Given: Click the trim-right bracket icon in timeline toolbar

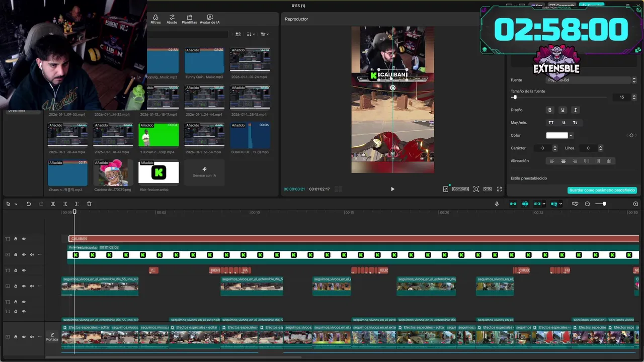Looking at the screenshot, I should pos(76,204).
